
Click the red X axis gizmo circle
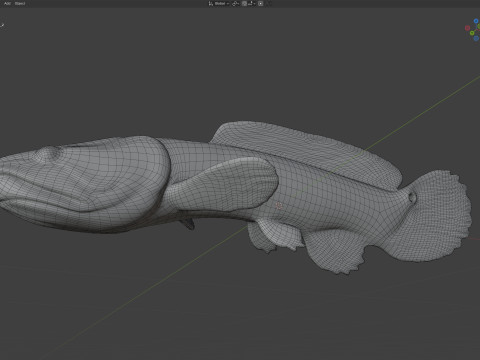[x=467, y=28]
